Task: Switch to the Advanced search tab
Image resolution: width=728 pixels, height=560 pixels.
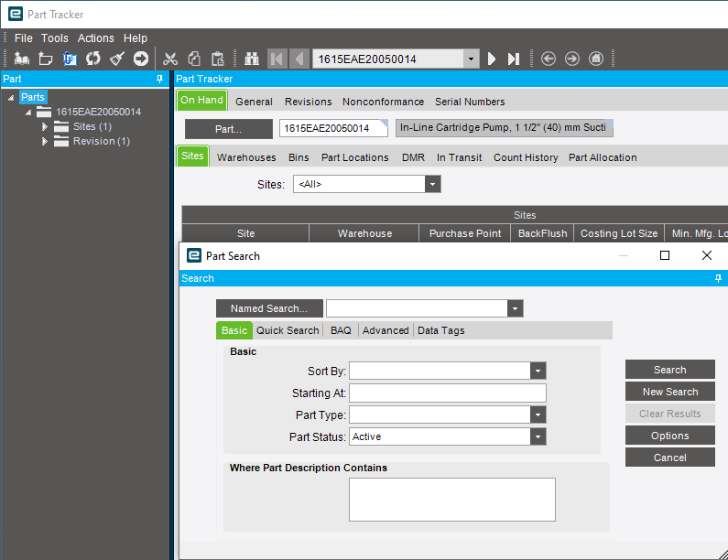Action: click(386, 330)
